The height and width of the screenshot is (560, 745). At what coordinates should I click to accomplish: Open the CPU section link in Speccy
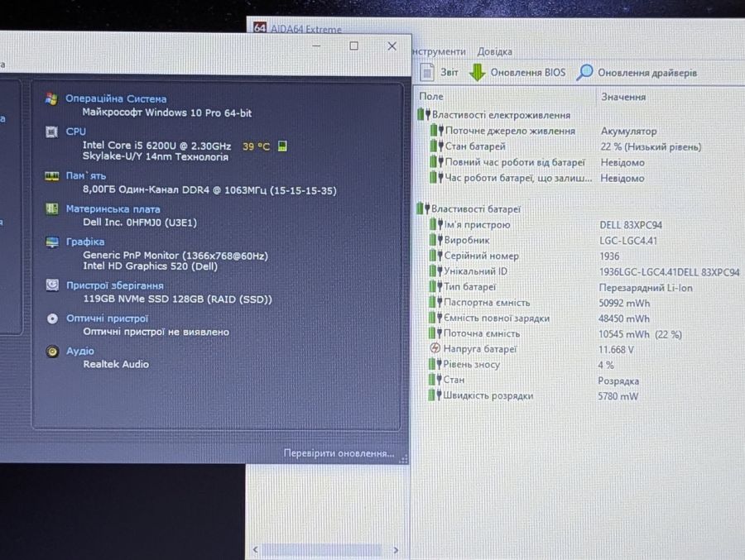click(75, 132)
